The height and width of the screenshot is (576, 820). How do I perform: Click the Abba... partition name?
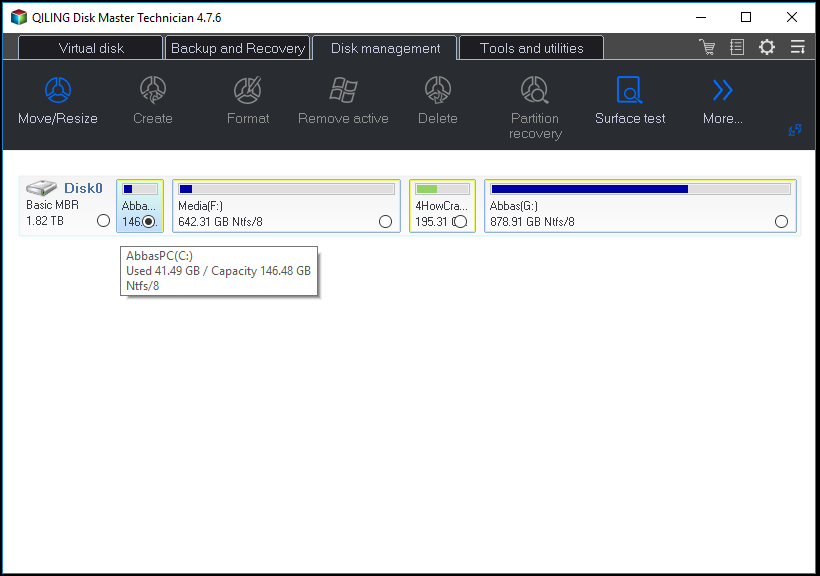[139, 206]
